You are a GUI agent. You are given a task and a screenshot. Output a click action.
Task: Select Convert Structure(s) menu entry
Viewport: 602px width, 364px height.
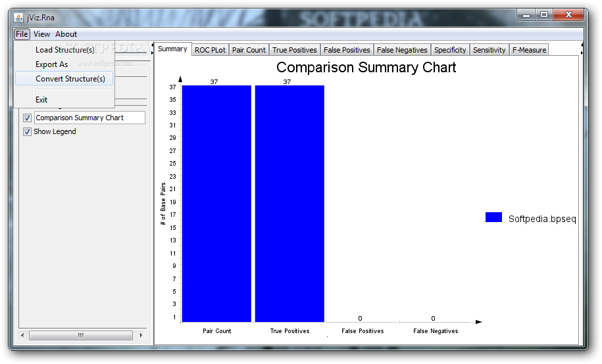[x=64, y=79]
